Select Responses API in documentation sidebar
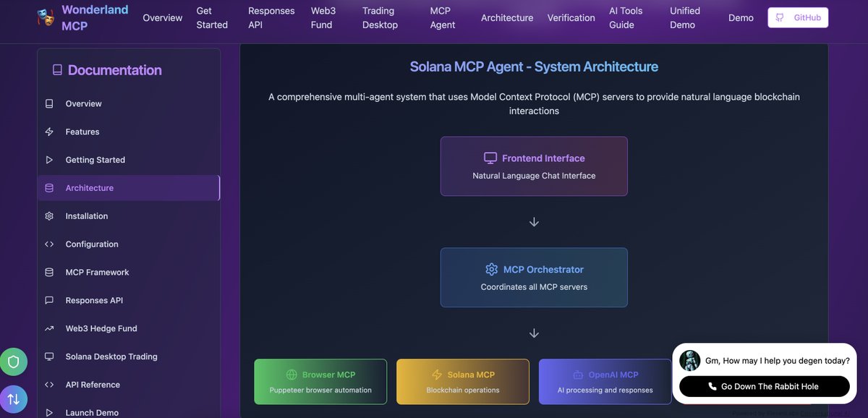The height and width of the screenshot is (418, 868). click(129, 300)
